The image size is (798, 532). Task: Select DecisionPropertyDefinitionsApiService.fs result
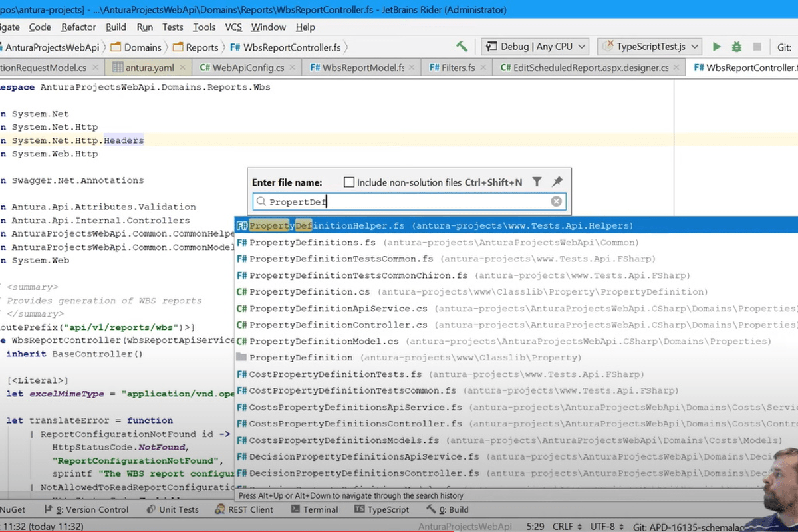(516, 456)
